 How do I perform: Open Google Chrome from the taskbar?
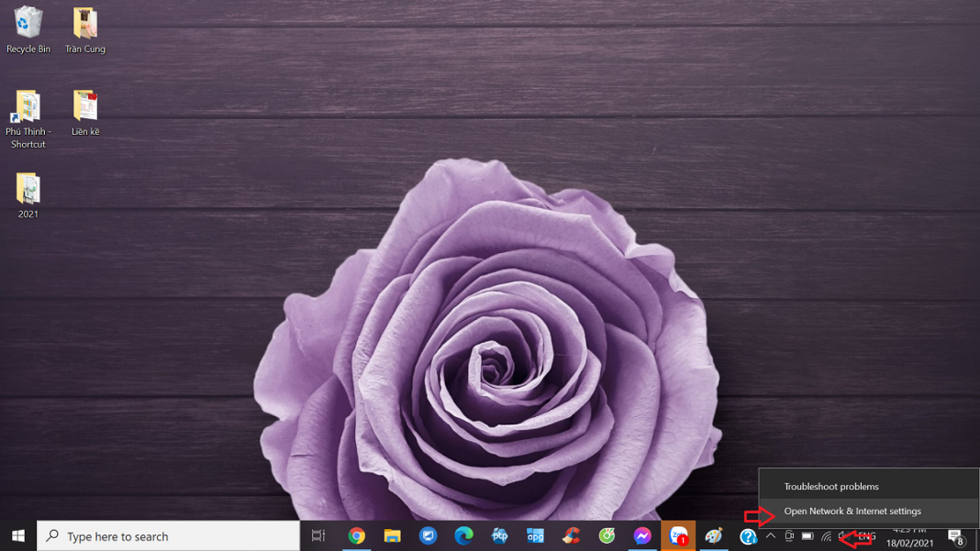click(356, 535)
